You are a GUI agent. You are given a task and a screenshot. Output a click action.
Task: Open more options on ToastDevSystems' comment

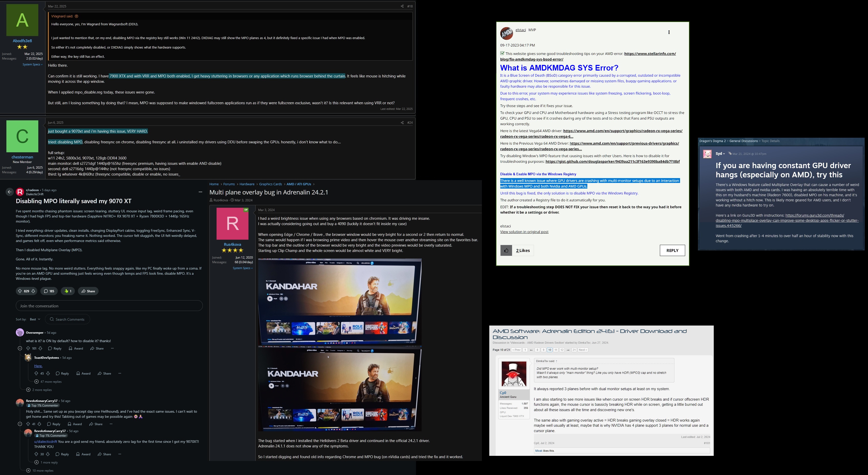click(x=120, y=373)
